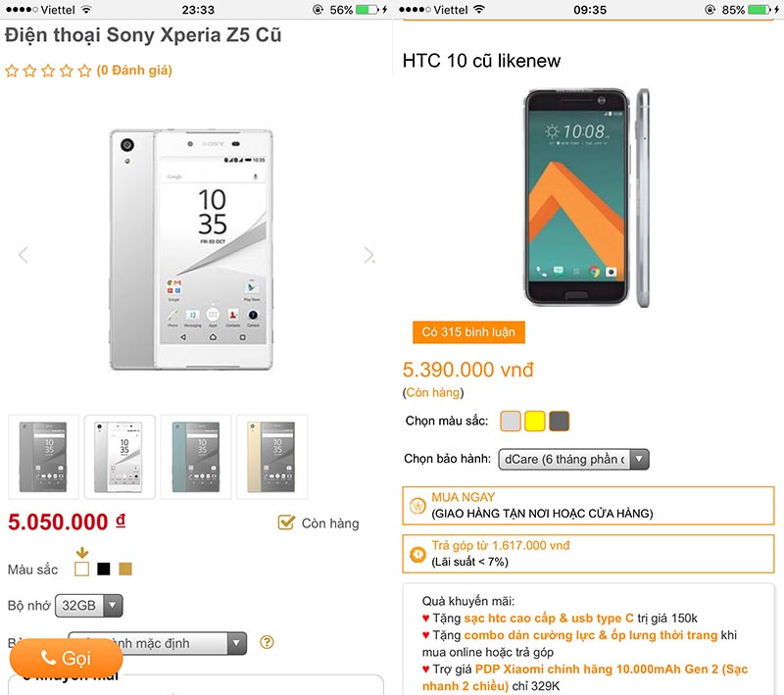Show the previous Xperia Z5 product image

[24, 255]
